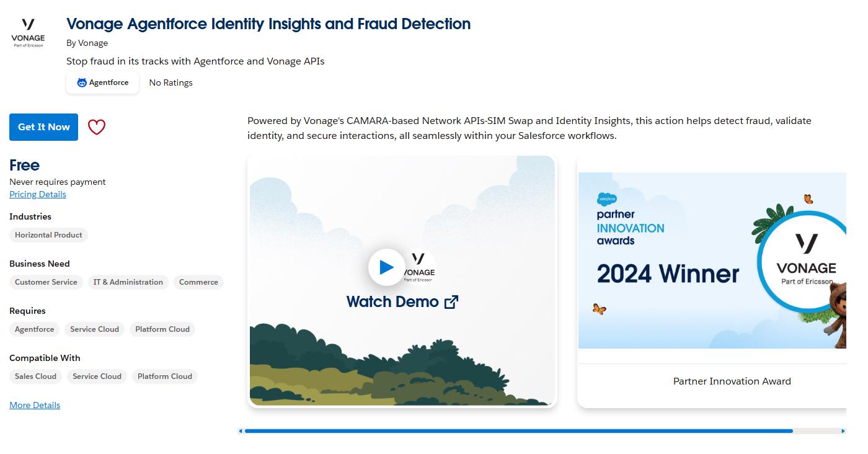Select the Customer Service tag

[46, 282]
